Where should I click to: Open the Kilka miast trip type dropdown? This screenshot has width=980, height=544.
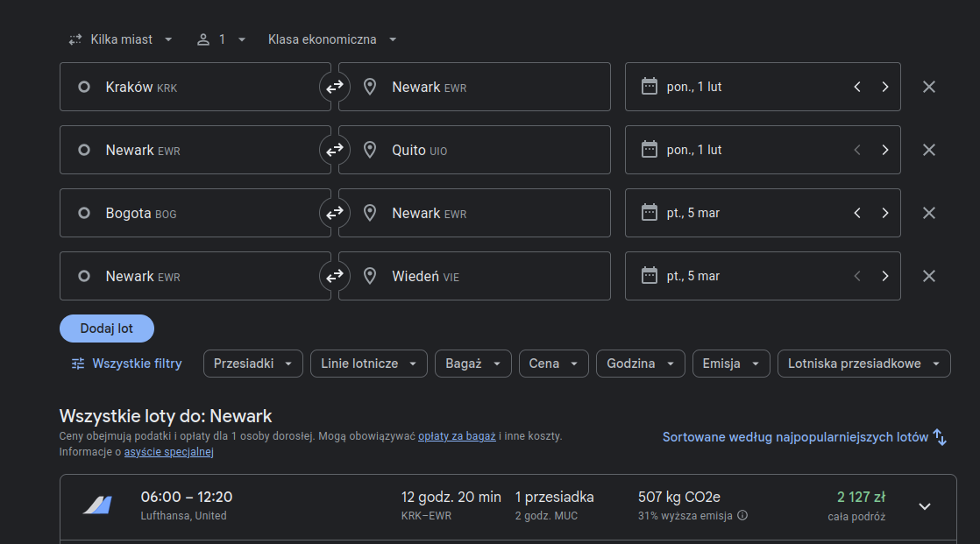pos(121,39)
